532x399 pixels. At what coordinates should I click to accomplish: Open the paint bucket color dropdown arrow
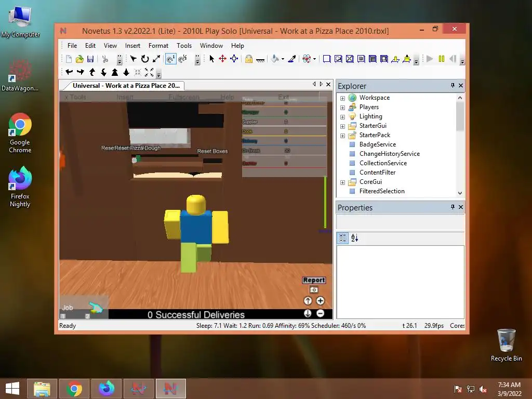click(x=283, y=59)
